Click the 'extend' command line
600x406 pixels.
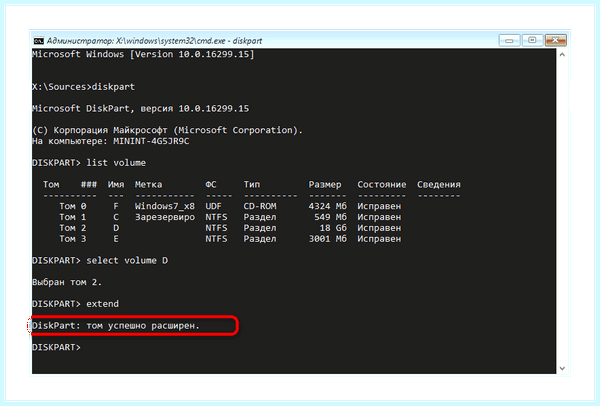click(x=75, y=304)
